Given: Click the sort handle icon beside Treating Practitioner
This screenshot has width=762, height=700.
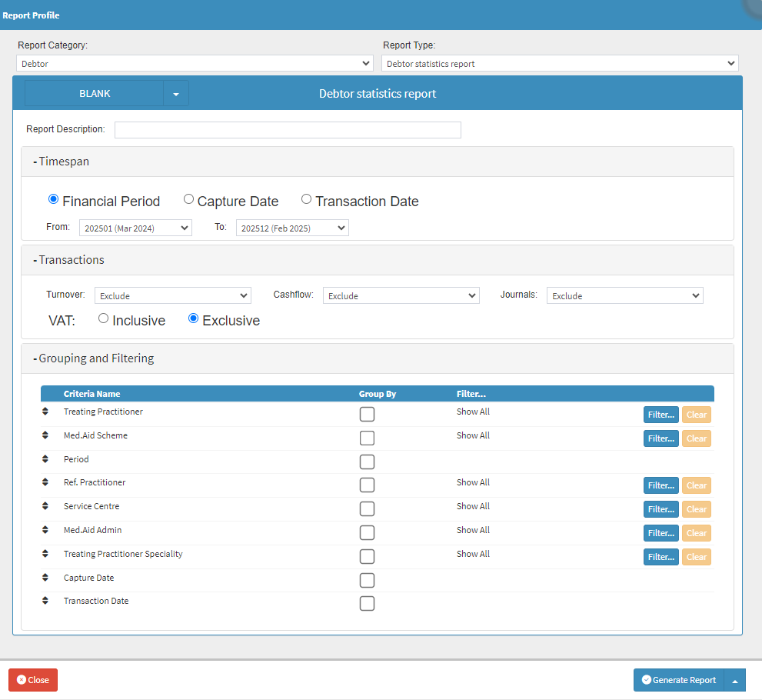Looking at the screenshot, I should (x=45, y=413).
